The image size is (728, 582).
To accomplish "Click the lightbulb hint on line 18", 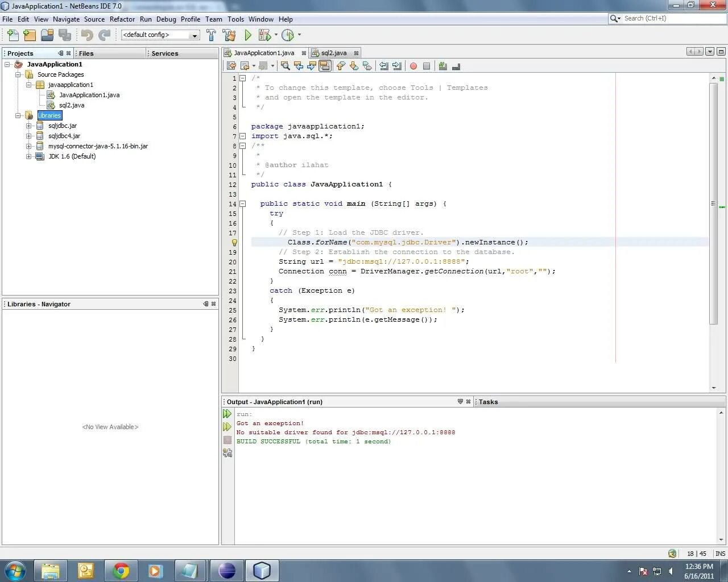I will (234, 242).
